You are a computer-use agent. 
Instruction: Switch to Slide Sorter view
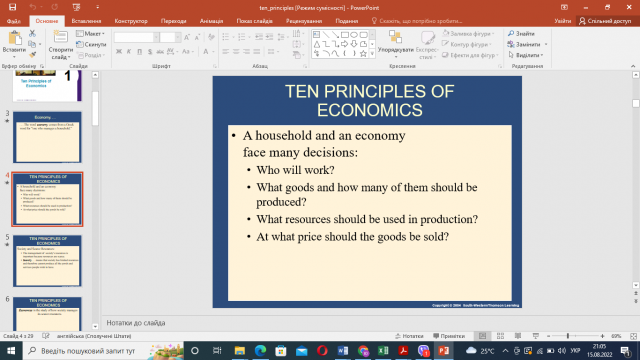pyautogui.click(x=500, y=336)
